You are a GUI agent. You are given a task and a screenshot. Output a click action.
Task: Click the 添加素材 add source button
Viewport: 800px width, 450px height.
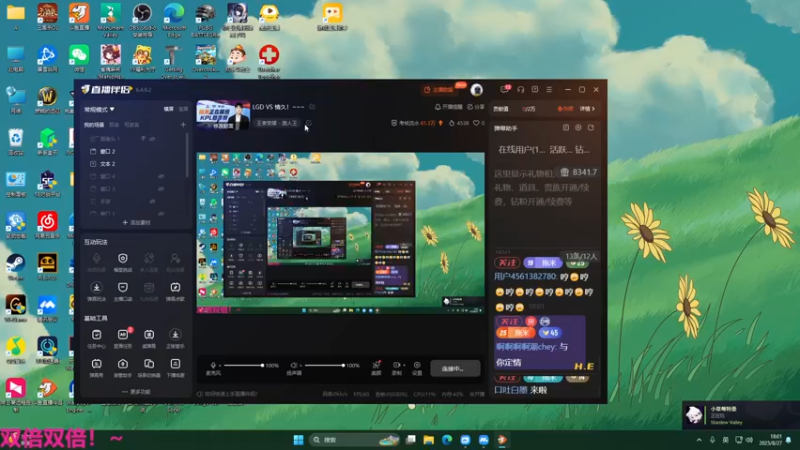136,222
